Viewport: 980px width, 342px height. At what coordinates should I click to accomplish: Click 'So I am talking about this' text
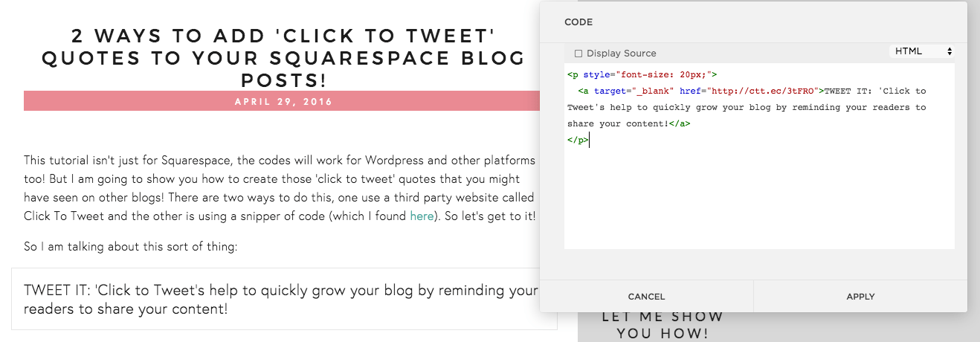(x=131, y=247)
